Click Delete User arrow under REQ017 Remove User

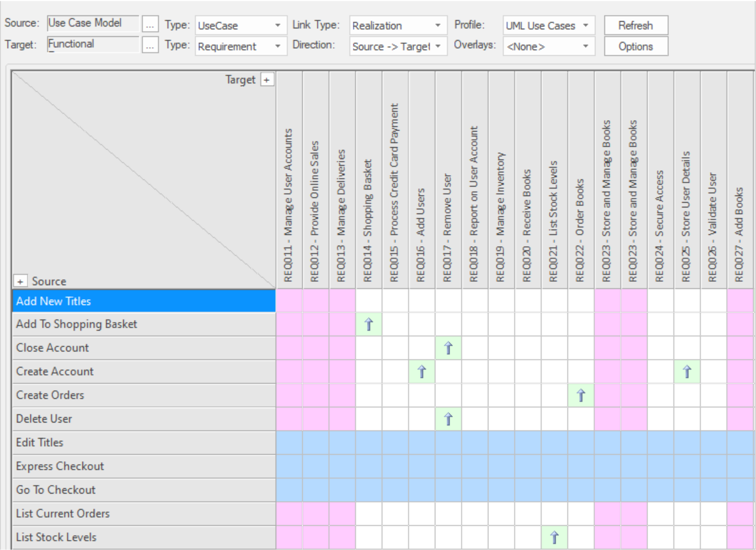click(x=448, y=419)
